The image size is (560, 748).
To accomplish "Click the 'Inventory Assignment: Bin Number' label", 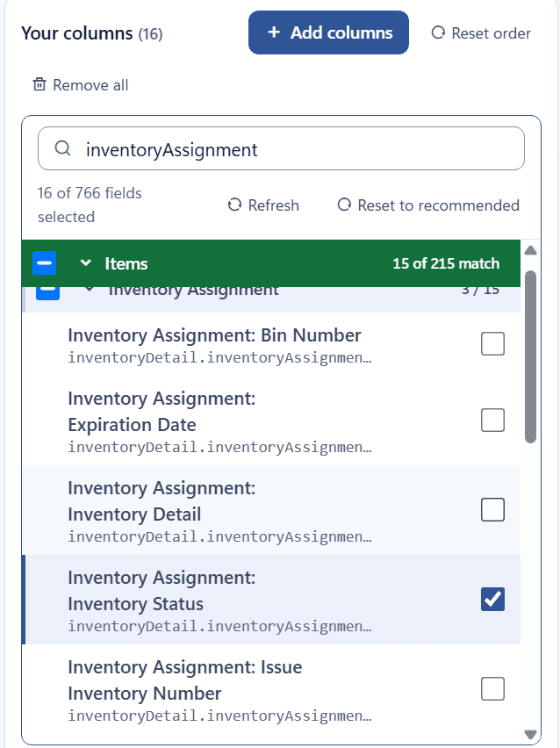I will coord(214,335).
